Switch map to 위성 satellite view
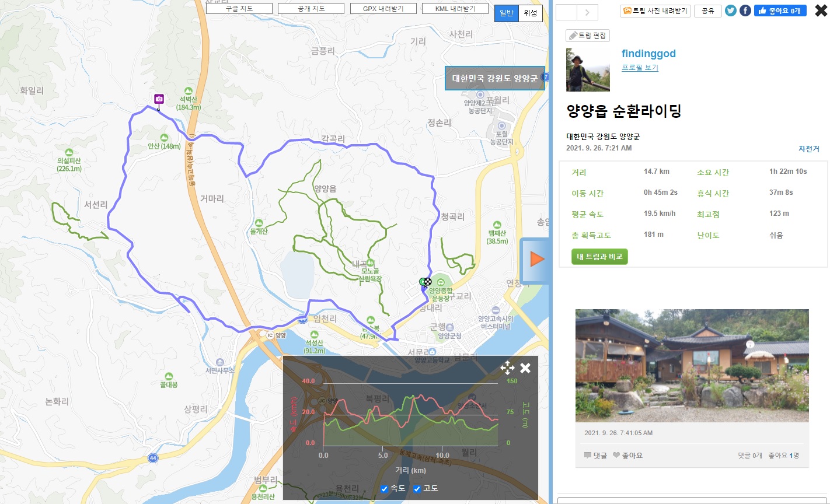The width and height of the screenshot is (830, 504). [530, 13]
